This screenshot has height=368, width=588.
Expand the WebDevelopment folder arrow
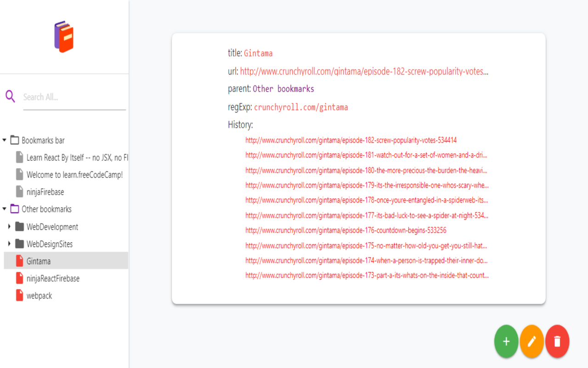click(x=9, y=226)
